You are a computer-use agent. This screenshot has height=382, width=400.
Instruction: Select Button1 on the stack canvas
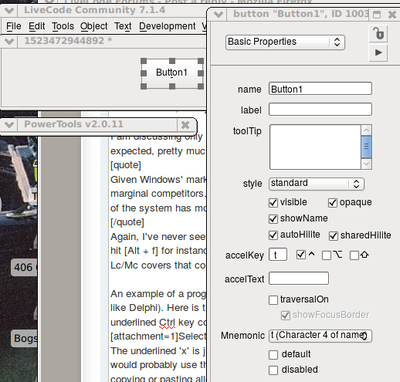click(172, 73)
